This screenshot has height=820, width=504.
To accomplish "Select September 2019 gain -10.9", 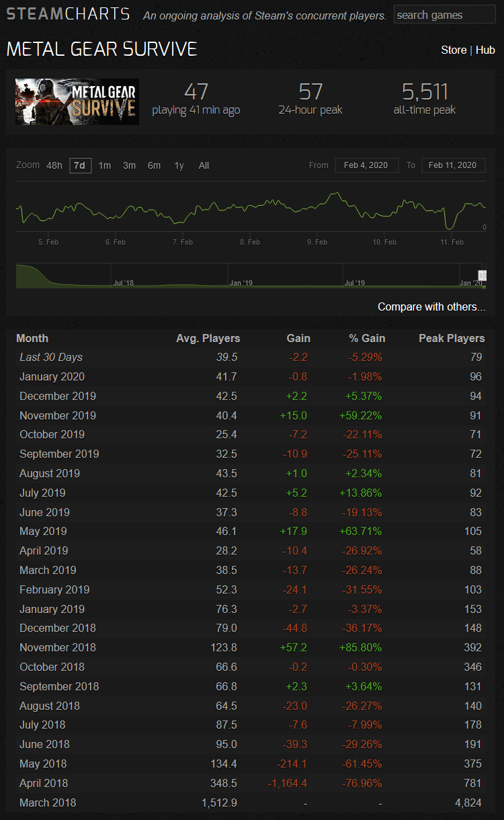I will tap(295, 454).
